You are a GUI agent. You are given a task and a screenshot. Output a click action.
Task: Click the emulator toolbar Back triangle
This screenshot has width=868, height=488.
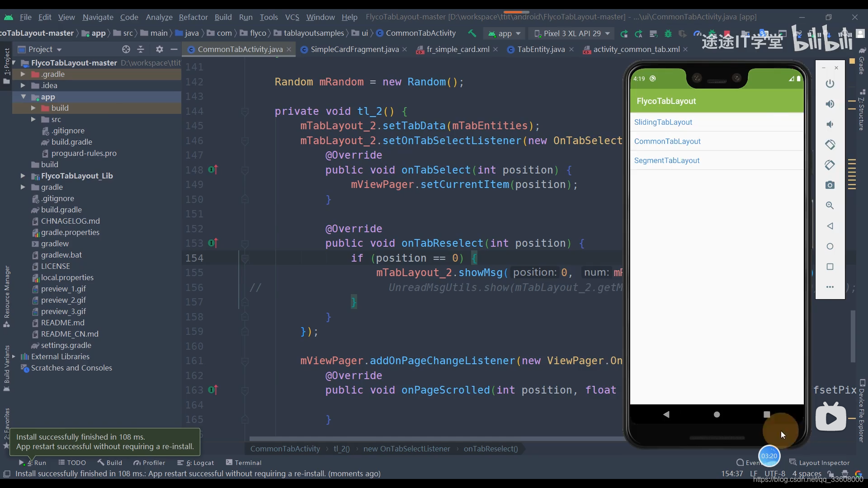(830, 226)
